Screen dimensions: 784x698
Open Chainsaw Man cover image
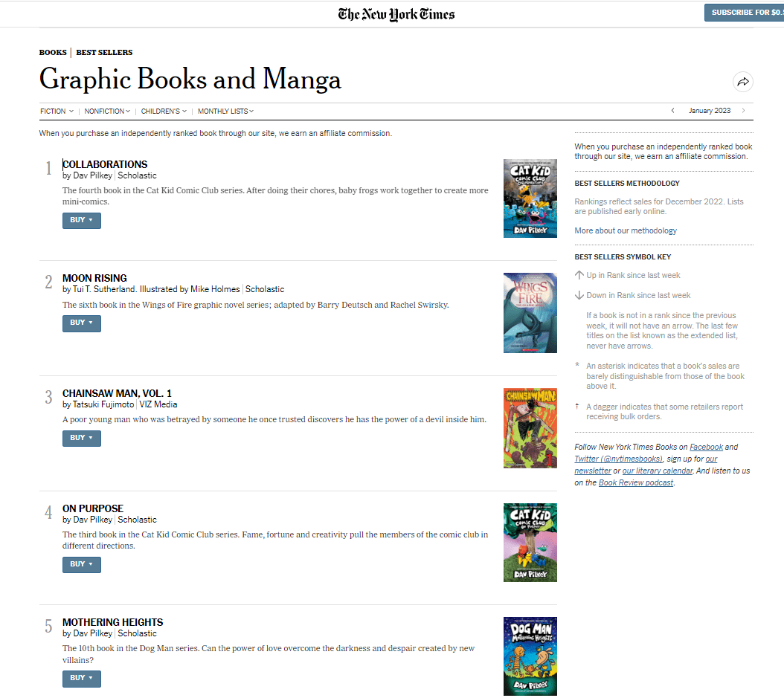tap(530, 428)
